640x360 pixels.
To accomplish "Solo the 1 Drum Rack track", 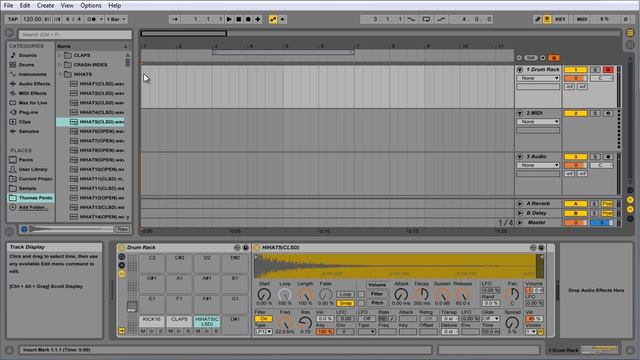I will pos(595,70).
